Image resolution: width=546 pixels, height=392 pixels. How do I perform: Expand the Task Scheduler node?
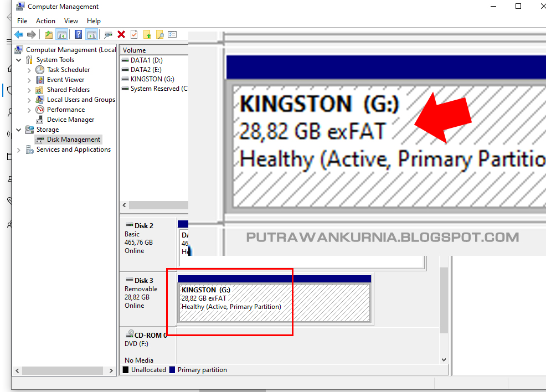click(29, 70)
